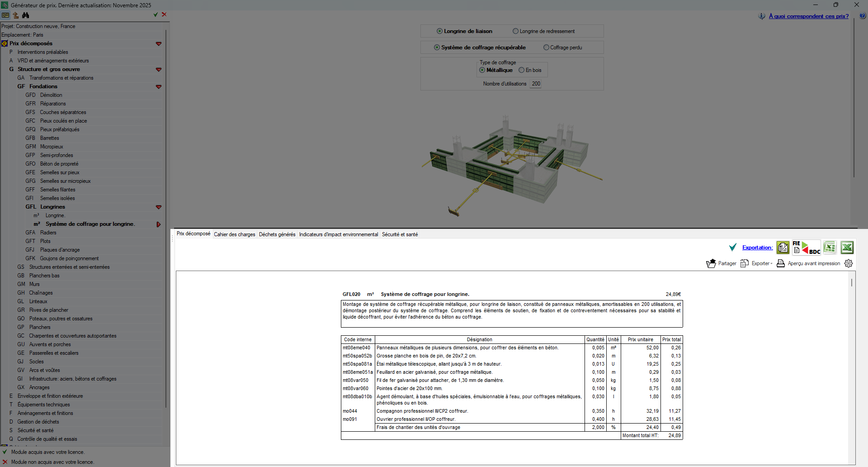
Task: Collapse the Longrines subchapter arrow
Action: coord(159,207)
